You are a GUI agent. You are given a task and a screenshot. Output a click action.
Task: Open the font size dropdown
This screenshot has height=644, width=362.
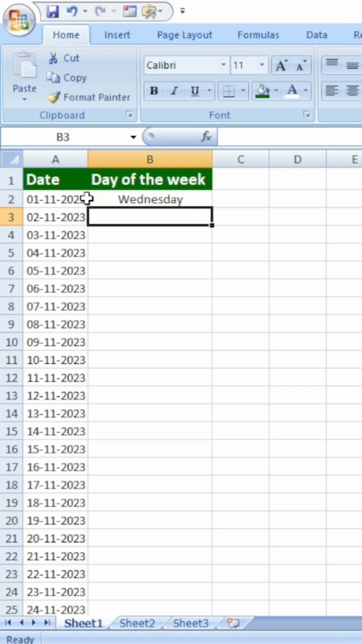coord(261,65)
